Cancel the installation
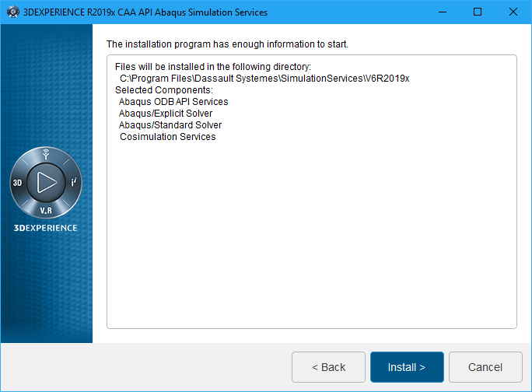532x392 pixels. point(485,367)
